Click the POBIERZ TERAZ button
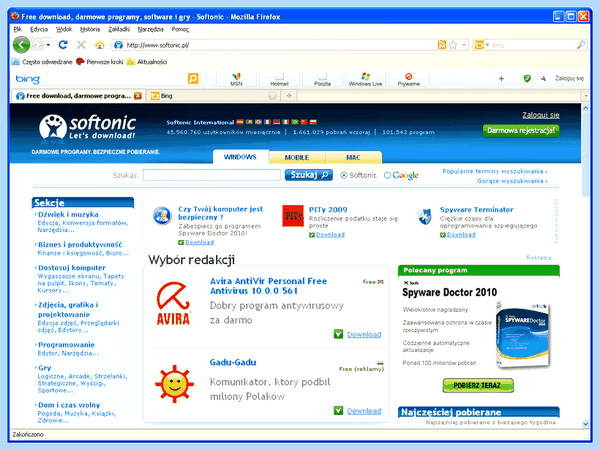This screenshot has width=600, height=450. [x=478, y=385]
